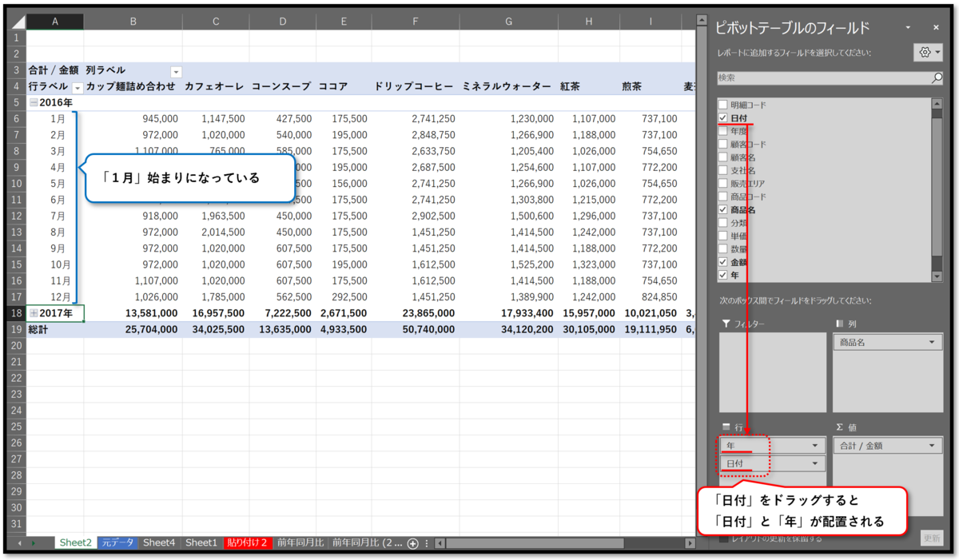959x560 pixels.
Task: Open 日付 dropdown in Rows area
Action: coord(815,463)
